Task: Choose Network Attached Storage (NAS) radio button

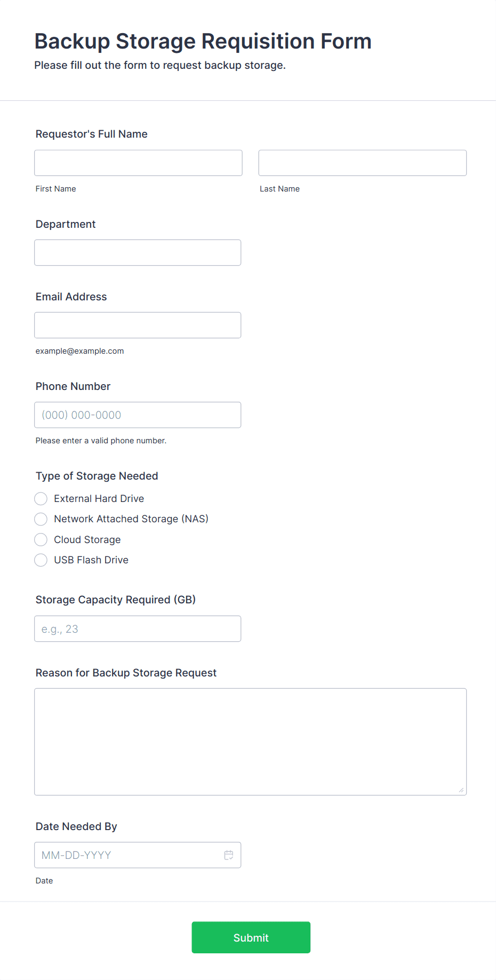Action: (x=41, y=519)
